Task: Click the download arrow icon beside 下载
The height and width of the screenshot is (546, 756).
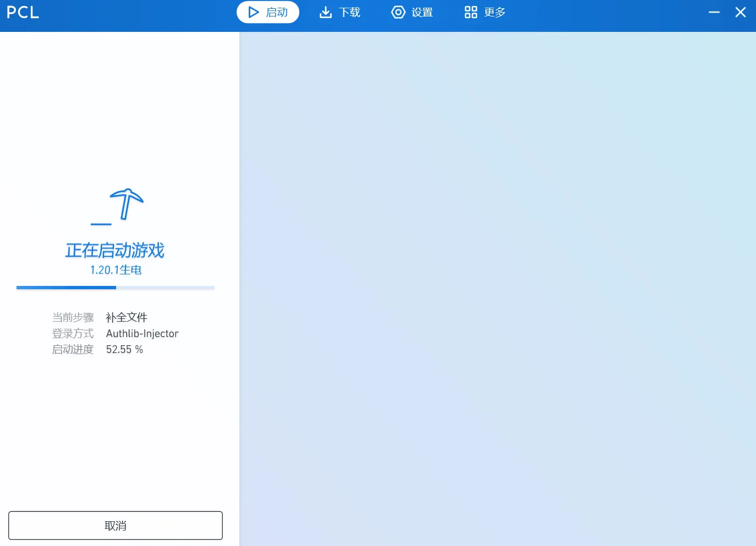Action: 326,12
